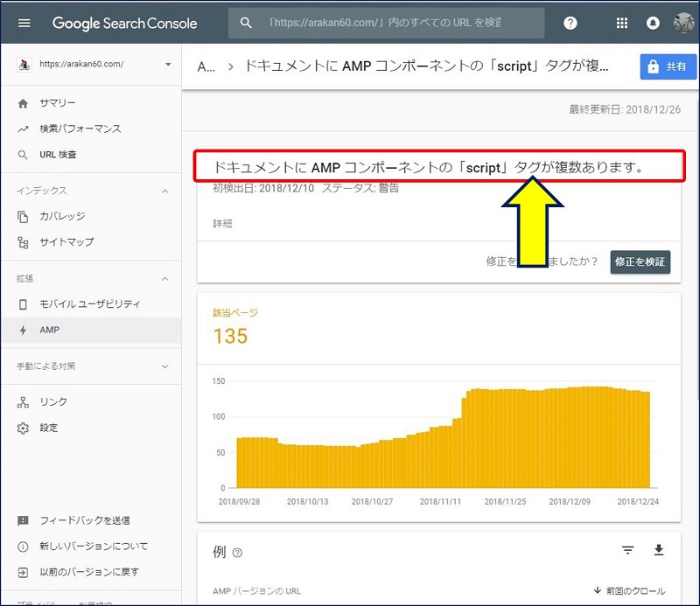Open the filter icon in 例 section
Image resolution: width=700 pixels, height=606 pixels.
click(x=627, y=550)
